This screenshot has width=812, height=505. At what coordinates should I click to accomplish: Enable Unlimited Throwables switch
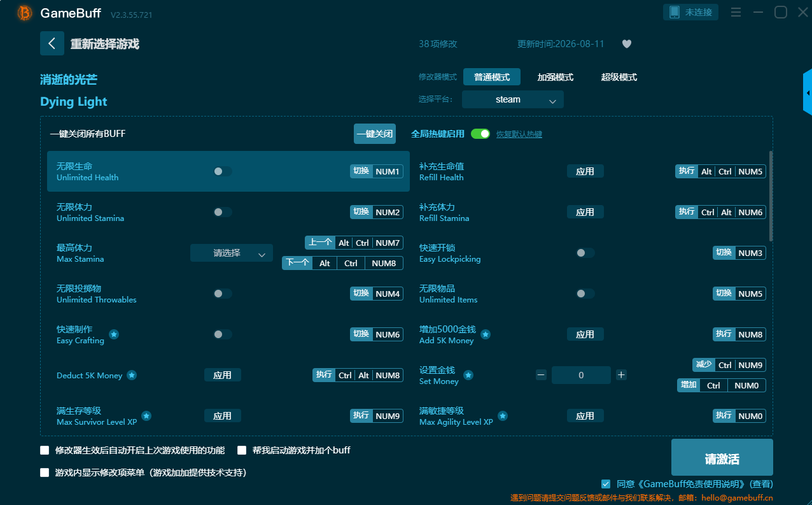tap(222, 294)
